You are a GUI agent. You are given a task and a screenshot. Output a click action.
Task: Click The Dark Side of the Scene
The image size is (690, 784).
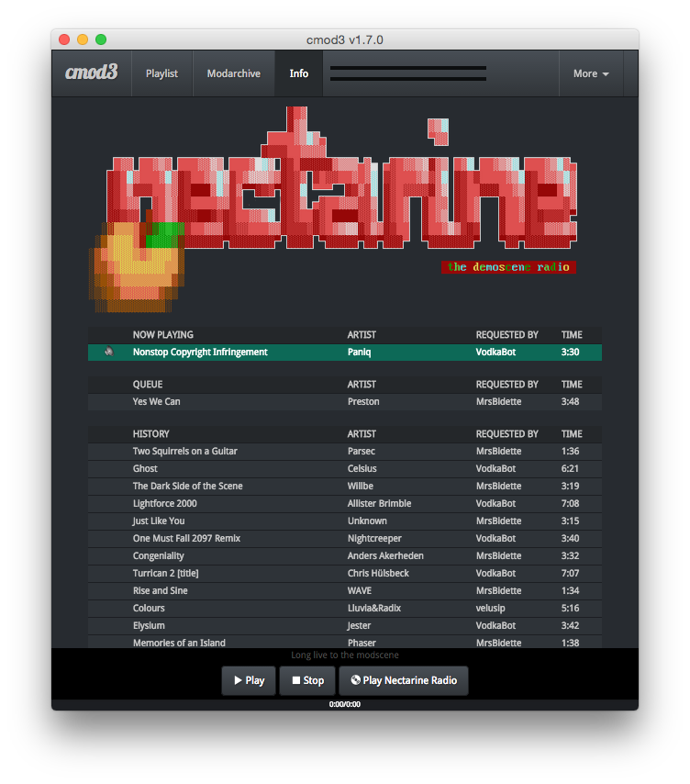click(x=188, y=486)
